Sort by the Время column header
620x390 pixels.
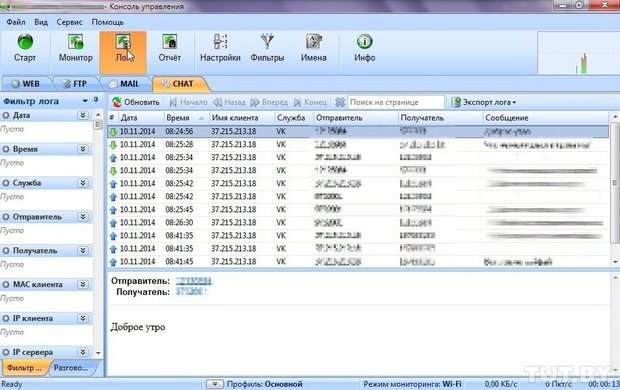186,118
